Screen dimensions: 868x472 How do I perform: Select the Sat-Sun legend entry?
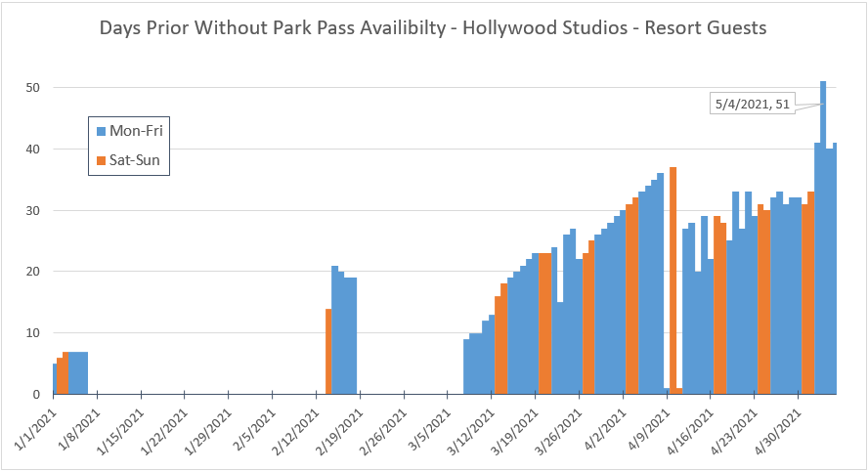click(x=128, y=160)
